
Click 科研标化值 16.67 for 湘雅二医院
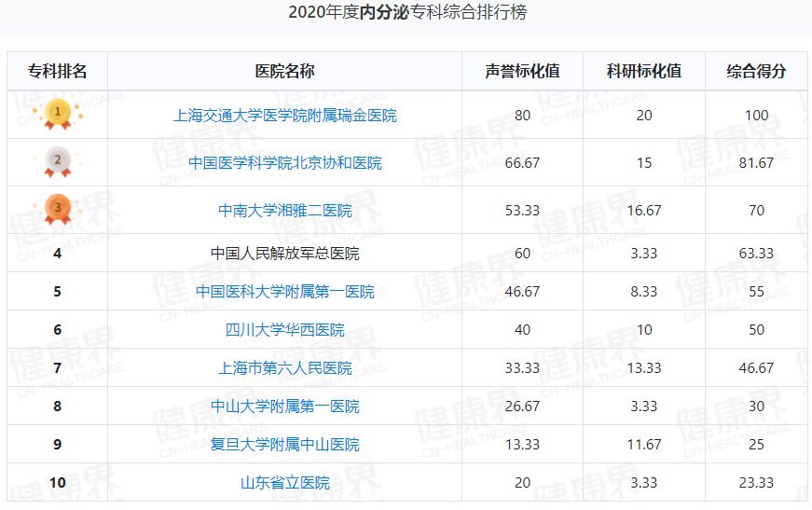(x=644, y=211)
